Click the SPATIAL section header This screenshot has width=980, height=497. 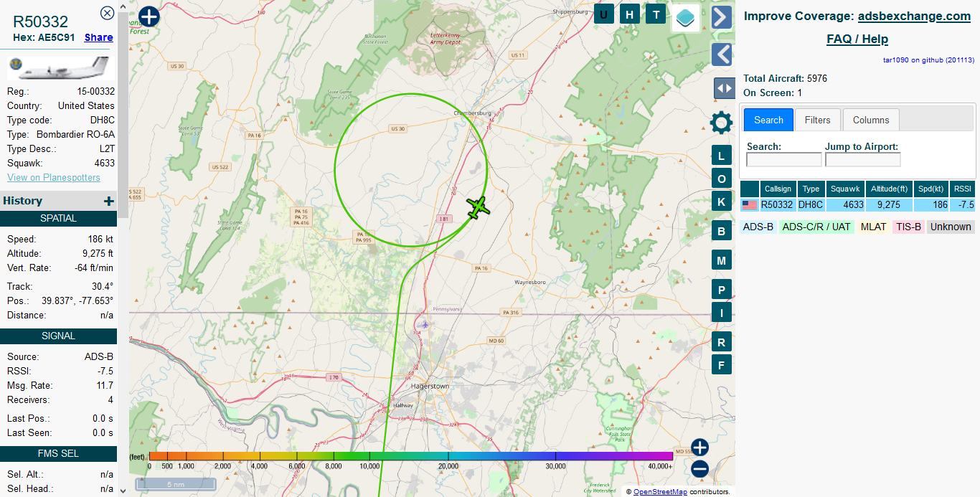click(58, 218)
